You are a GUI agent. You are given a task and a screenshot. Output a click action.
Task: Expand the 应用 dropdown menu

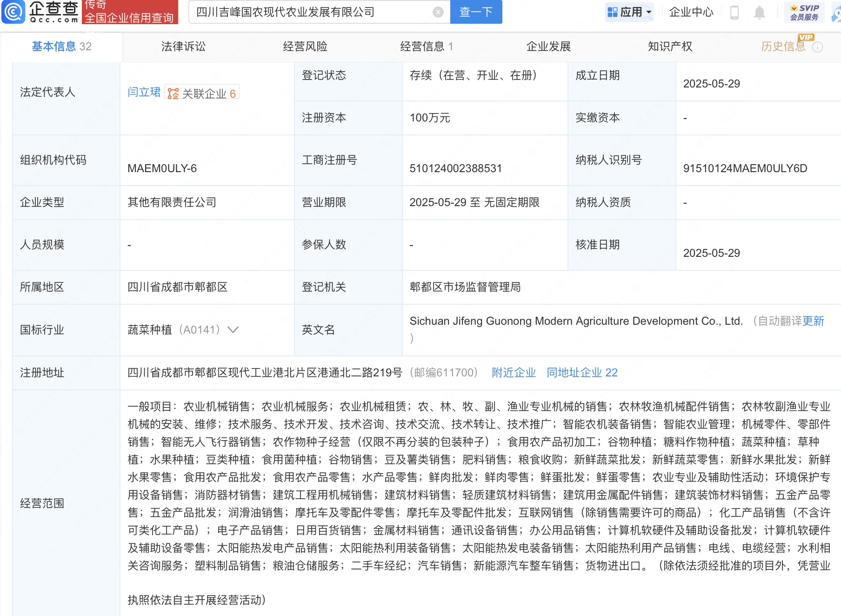click(649, 13)
